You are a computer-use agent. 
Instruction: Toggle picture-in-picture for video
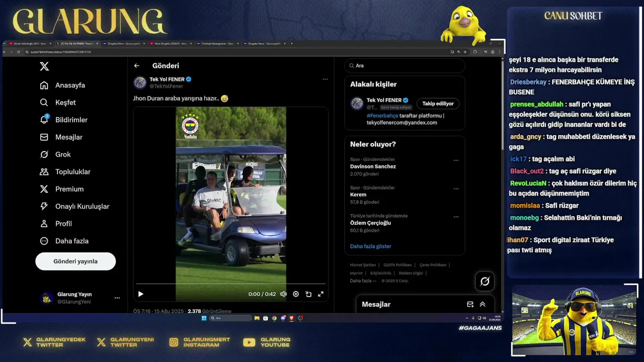pyautogui.click(x=308, y=294)
